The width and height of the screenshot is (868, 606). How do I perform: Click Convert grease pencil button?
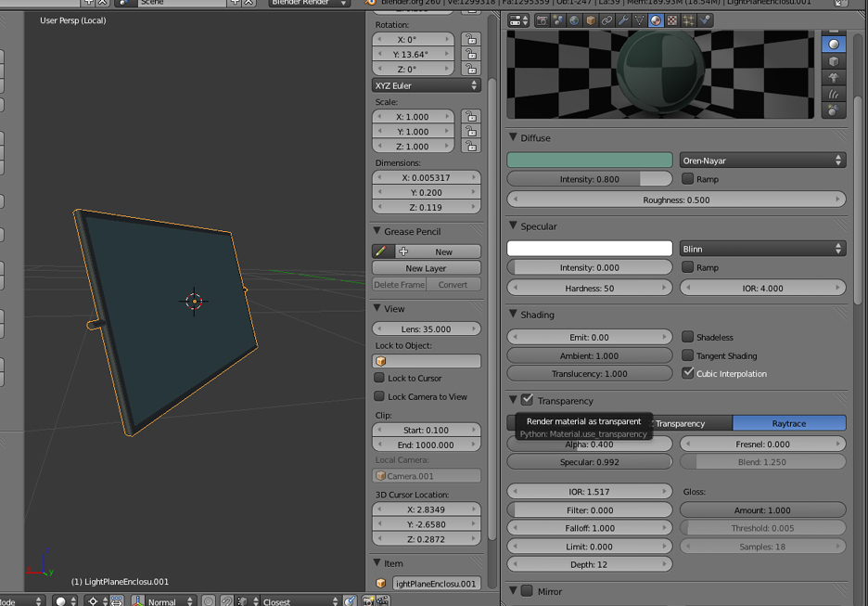(453, 284)
